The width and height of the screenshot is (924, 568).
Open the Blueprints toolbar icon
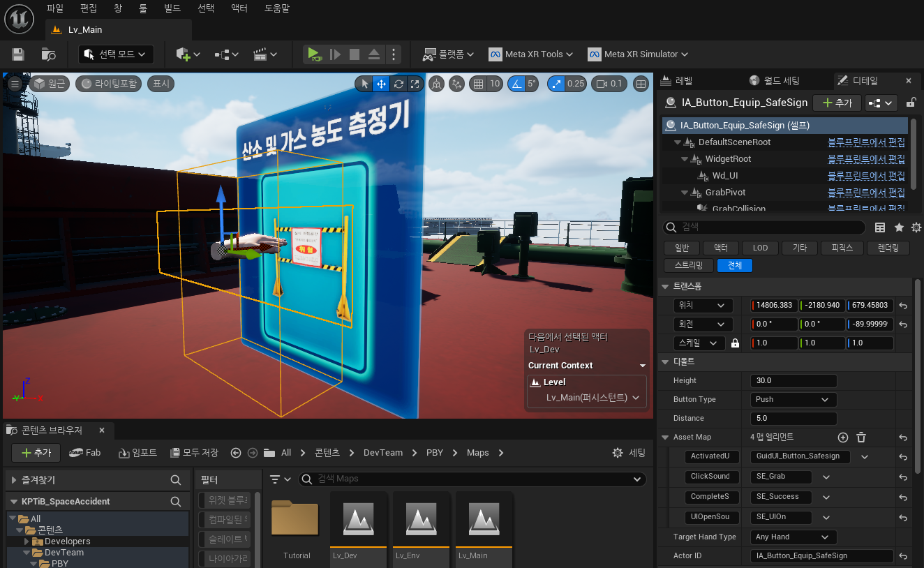click(221, 54)
